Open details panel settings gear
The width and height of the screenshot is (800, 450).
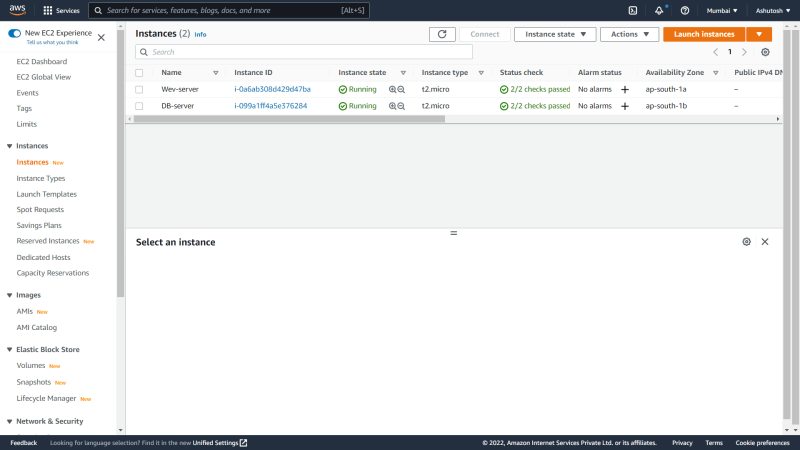click(746, 242)
